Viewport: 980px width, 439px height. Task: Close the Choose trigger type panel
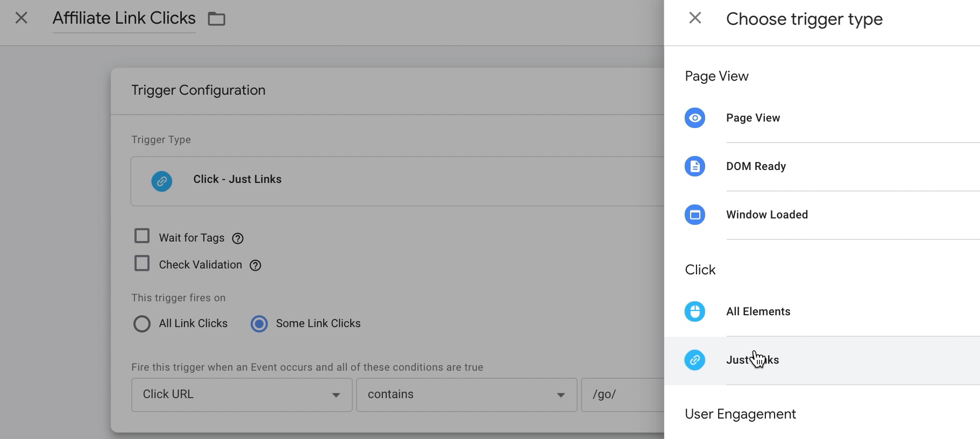pyautogui.click(x=695, y=18)
